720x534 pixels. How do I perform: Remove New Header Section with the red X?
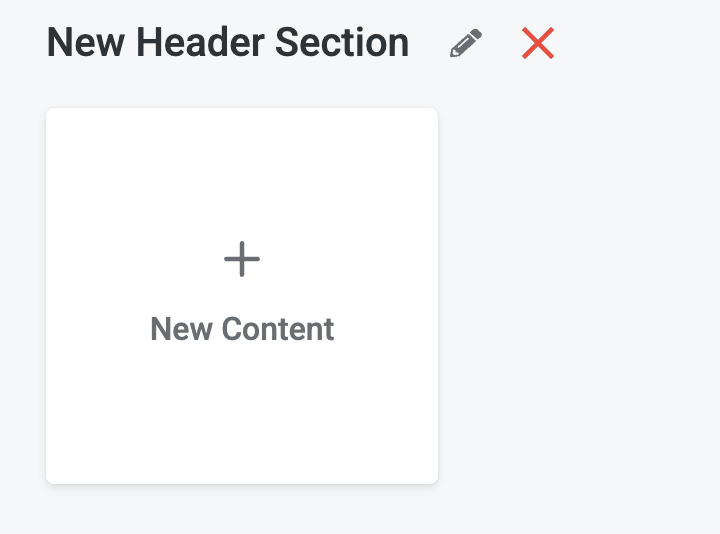click(x=538, y=43)
